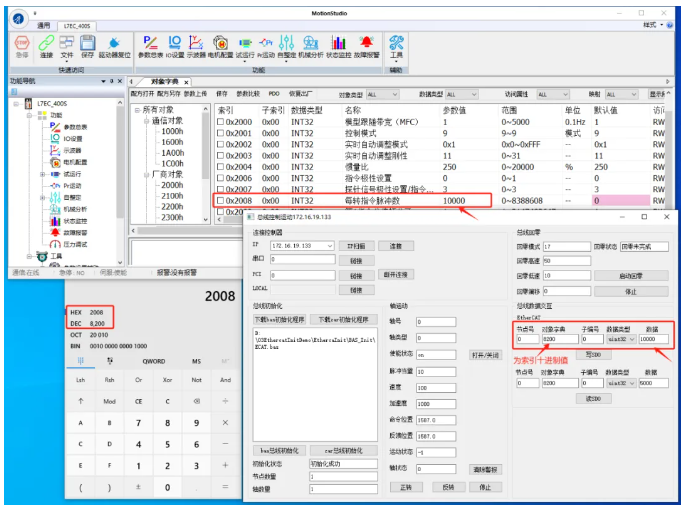Click the Pr运动 toolbar icon

[266, 43]
